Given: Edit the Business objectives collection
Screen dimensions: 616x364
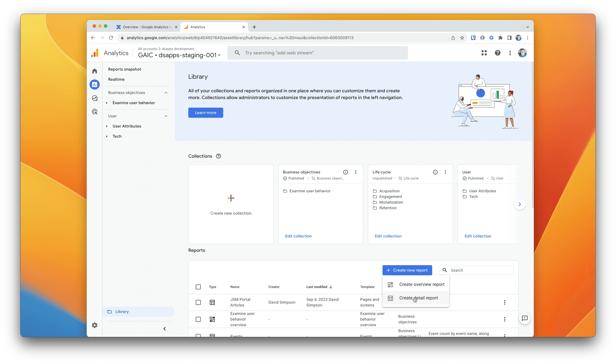Looking at the screenshot, I should click(298, 236).
